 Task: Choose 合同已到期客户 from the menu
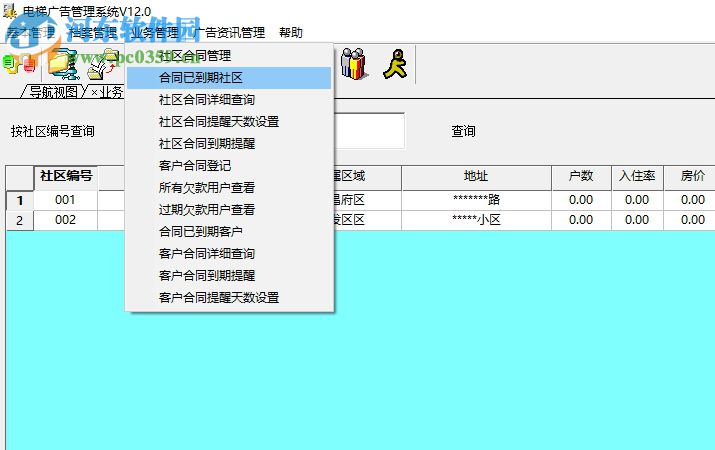229,232
